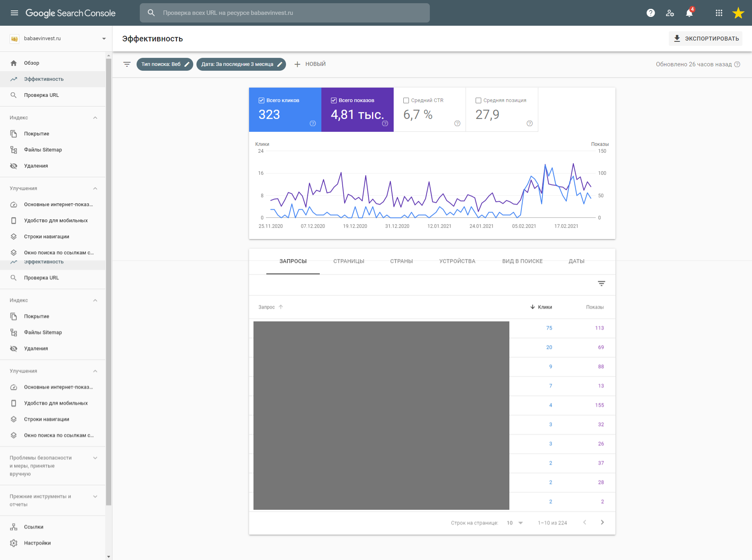The width and height of the screenshot is (752, 560).
Task: Open the Google apps grid
Action: pos(719,13)
